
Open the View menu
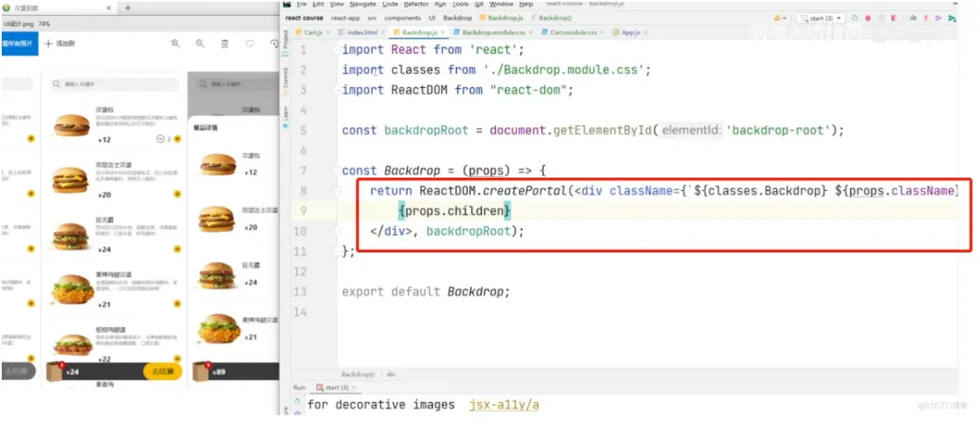(337, 4)
